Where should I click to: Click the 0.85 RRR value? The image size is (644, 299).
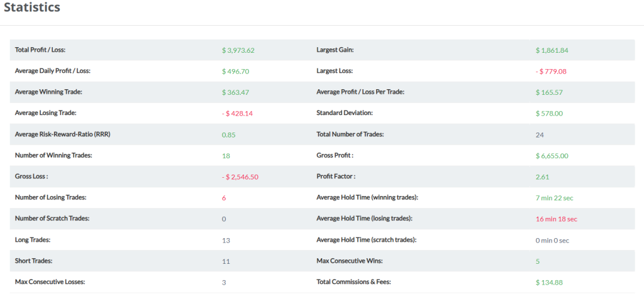click(x=229, y=134)
